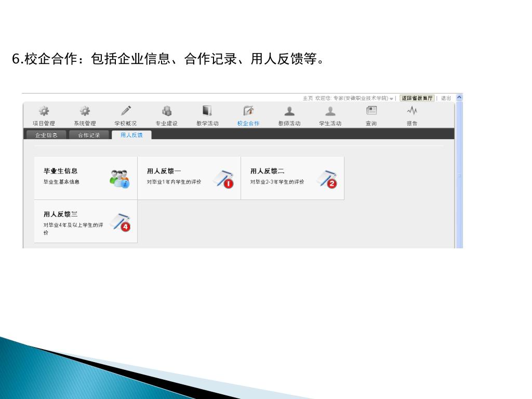Click the 学校概况 pencil icon
This screenshot has width=532, height=399.
(126, 111)
